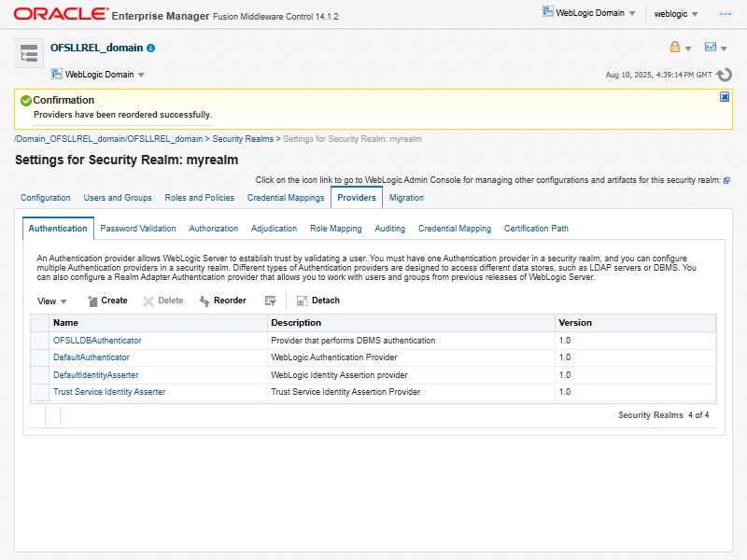Click the disabled Delete button
The width and height of the screenshot is (747, 560).
click(x=162, y=301)
